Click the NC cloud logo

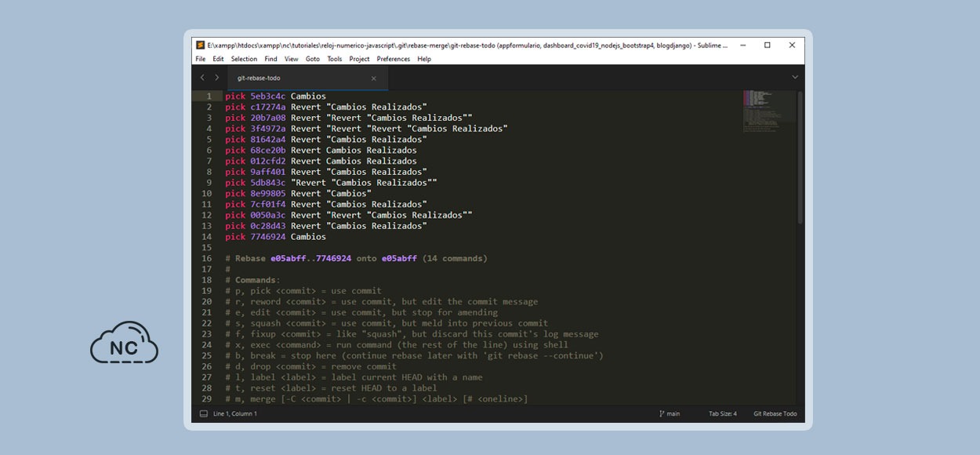click(124, 343)
